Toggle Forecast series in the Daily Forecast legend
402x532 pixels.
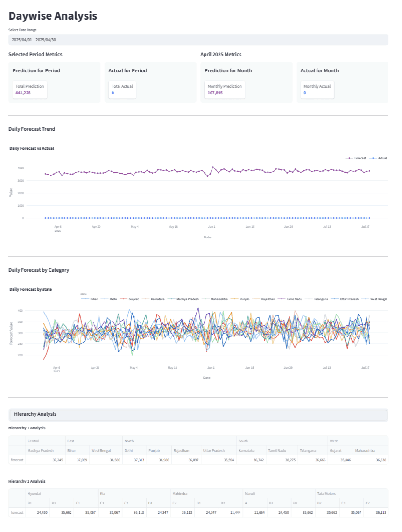pyautogui.click(x=355, y=158)
